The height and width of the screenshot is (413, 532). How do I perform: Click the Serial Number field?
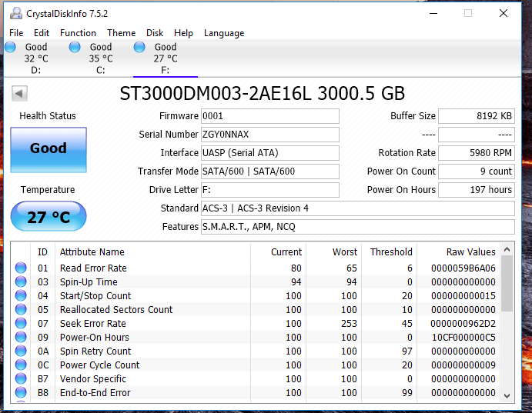pyautogui.click(x=269, y=135)
